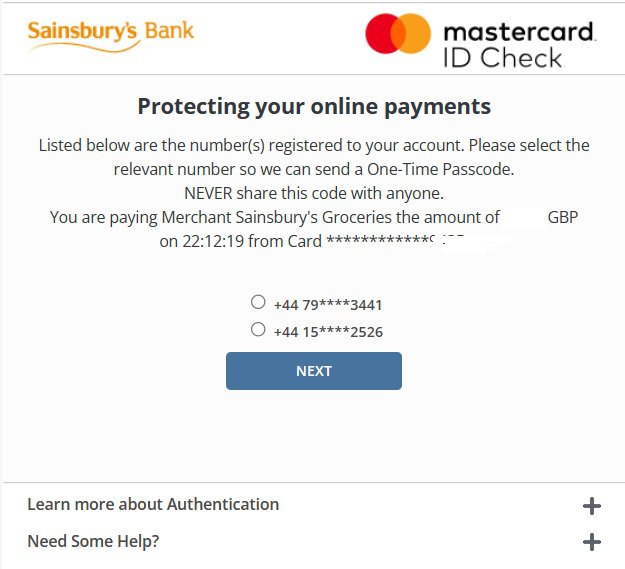Click the +44 79****3441 phone number label
625x569 pixels.
click(x=328, y=305)
